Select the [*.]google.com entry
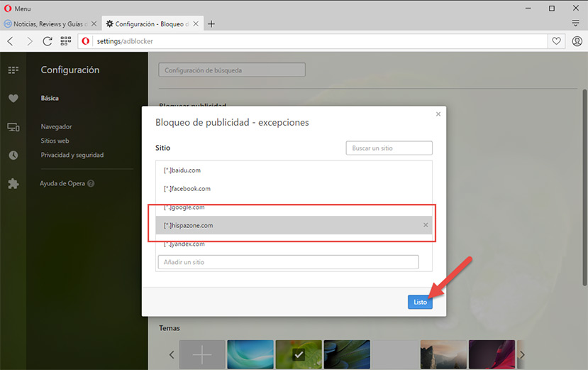 tap(294, 207)
